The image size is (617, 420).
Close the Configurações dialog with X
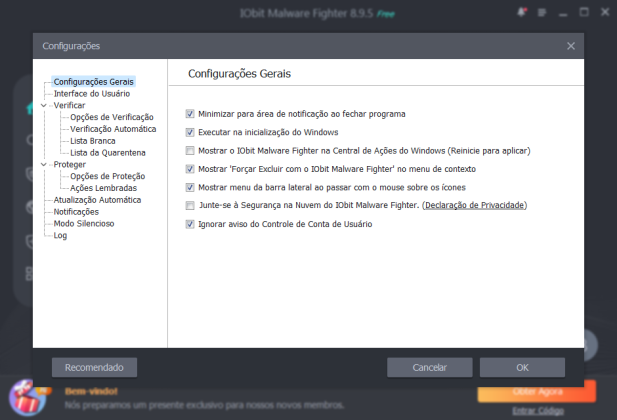pos(571,46)
